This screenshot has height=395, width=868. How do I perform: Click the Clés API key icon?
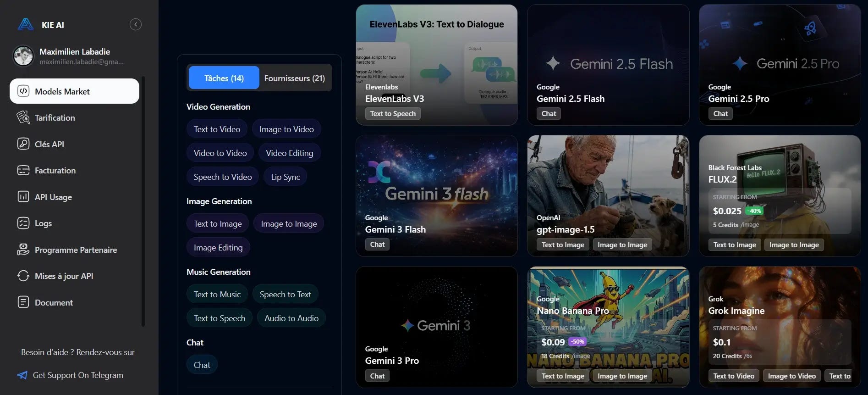pos(23,144)
